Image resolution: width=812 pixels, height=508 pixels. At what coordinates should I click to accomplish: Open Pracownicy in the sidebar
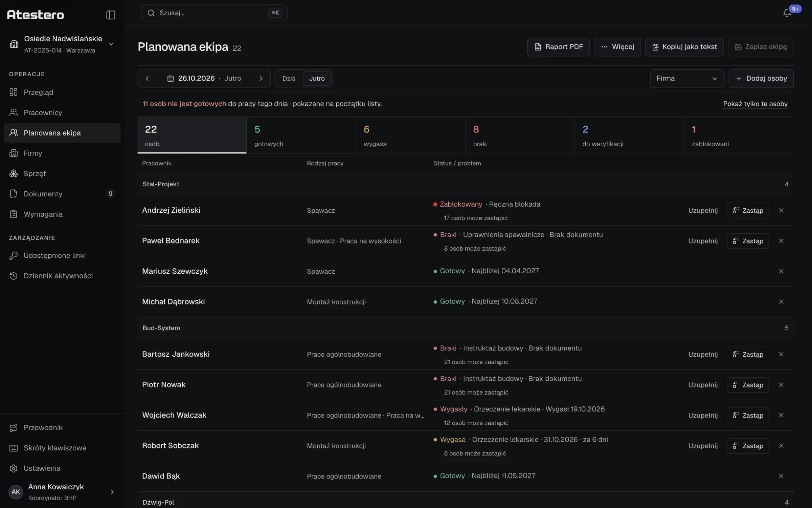click(x=62, y=112)
